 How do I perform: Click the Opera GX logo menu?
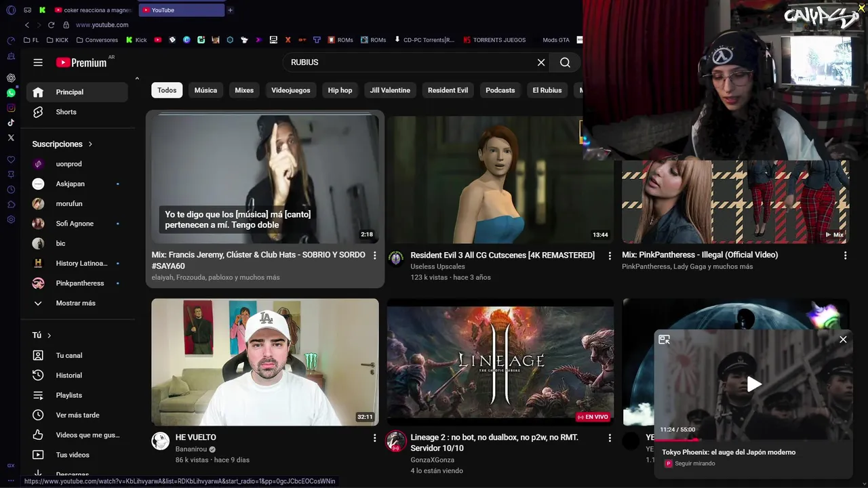11,10
